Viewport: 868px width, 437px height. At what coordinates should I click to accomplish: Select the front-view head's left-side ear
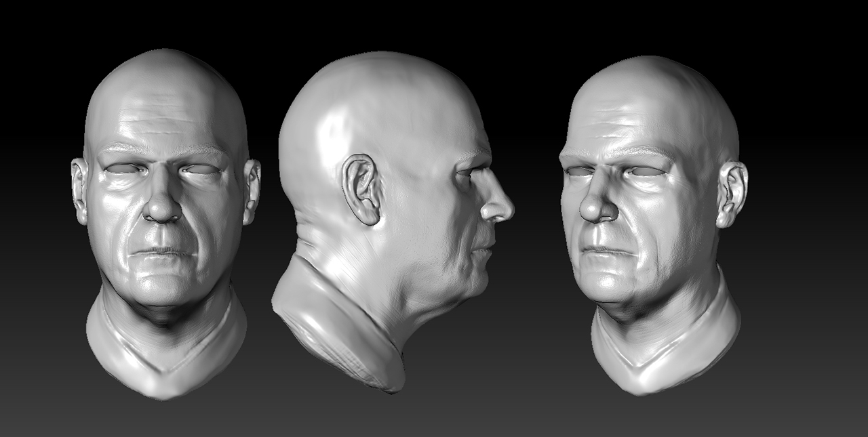[x=79, y=190]
